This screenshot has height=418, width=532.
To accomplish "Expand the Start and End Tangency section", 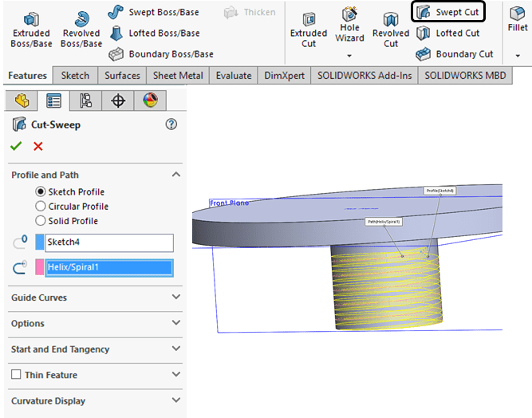I will (176, 349).
